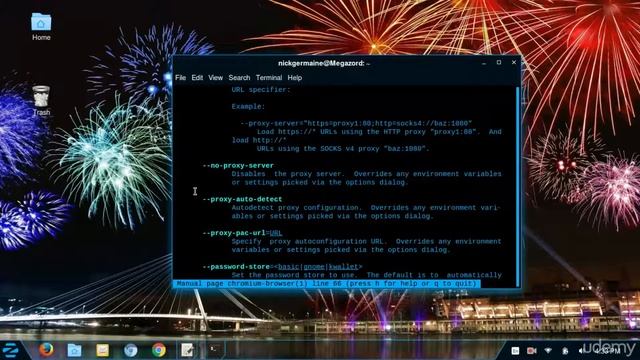This screenshot has width=640, height=360.
Task: Click the --no-proxy-server option text
Action: pyautogui.click(x=238, y=166)
